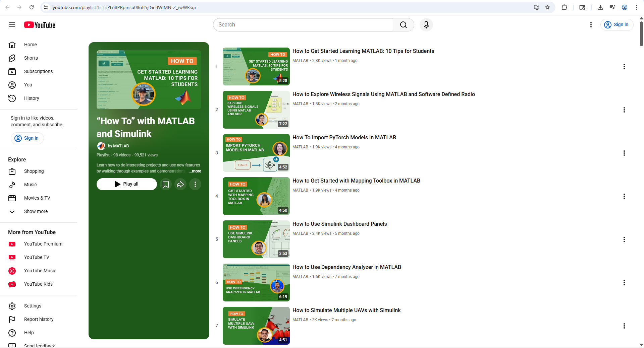This screenshot has width=644, height=348.
Task: Go back in browser history
Action: pyautogui.click(x=7, y=7)
